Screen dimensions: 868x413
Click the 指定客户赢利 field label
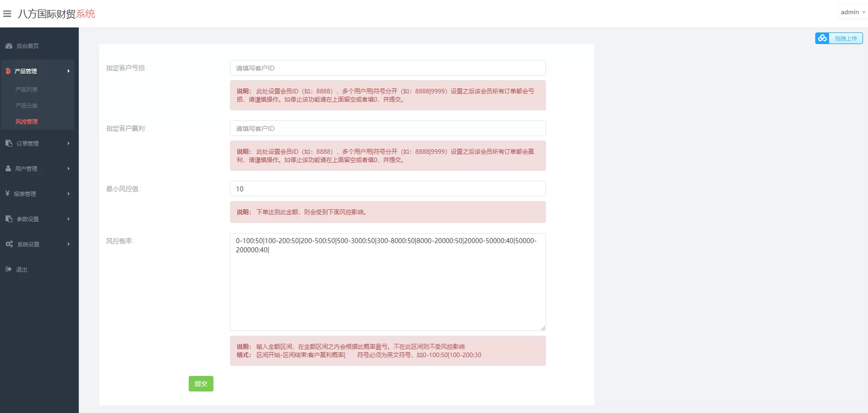click(x=126, y=128)
